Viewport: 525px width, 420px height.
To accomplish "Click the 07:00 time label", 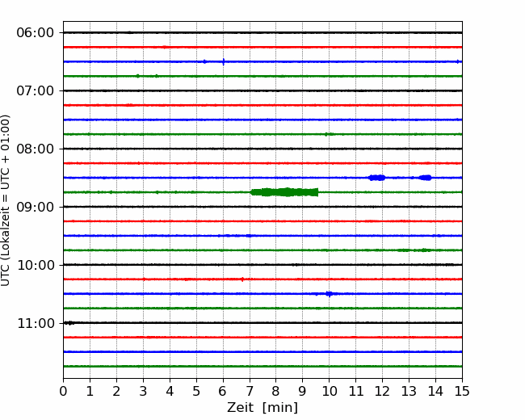I will tap(36, 90).
